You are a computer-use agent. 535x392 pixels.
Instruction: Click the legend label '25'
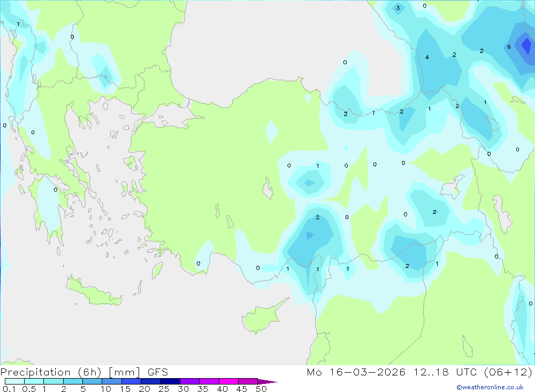(x=164, y=389)
